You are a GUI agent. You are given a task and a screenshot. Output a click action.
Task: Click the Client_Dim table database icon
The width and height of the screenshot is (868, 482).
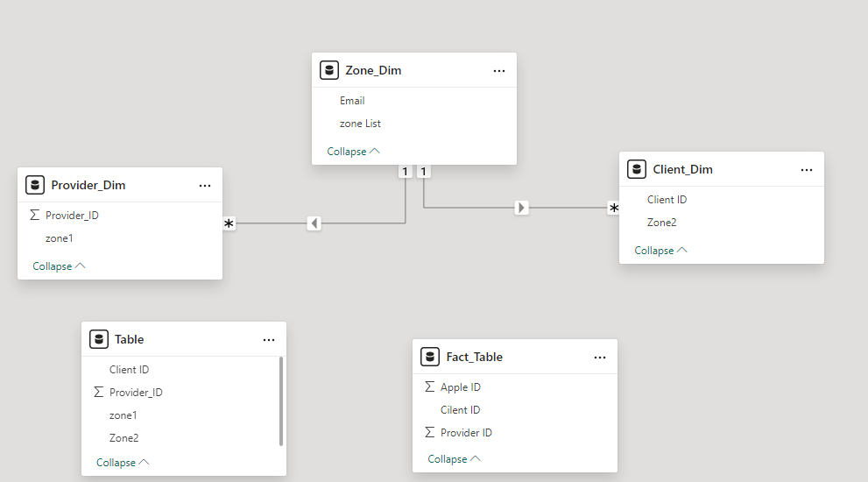pyautogui.click(x=637, y=169)
